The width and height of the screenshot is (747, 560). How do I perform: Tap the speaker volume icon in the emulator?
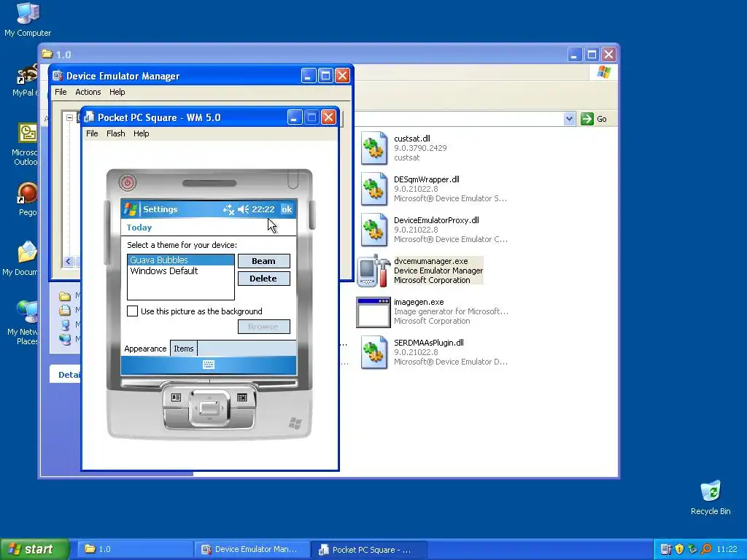coord(244,209)
